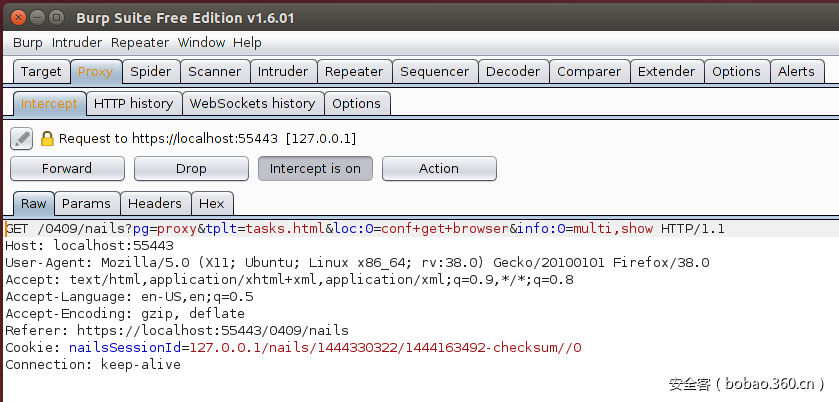
Task: Click the tasks.html parameter value
Action: point(285,229)
